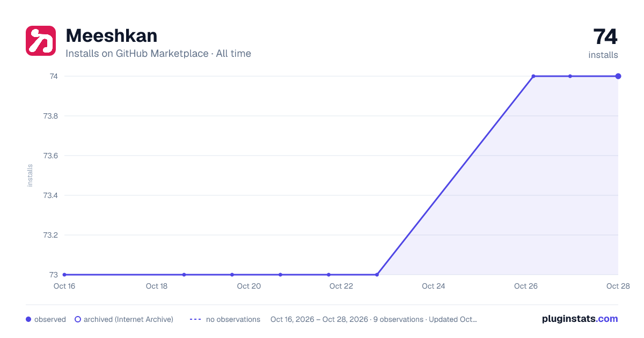644x338 pixels.
Task: Click the y-axis label 73
Action: pos(54,275)
